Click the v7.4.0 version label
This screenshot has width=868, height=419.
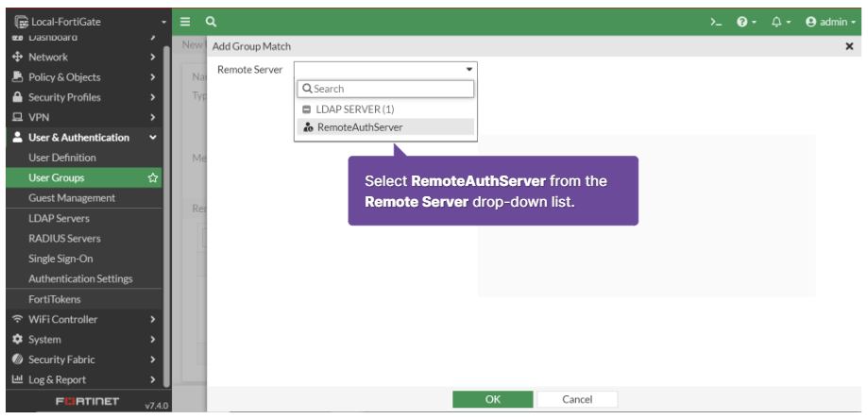(x=157, y=406)
